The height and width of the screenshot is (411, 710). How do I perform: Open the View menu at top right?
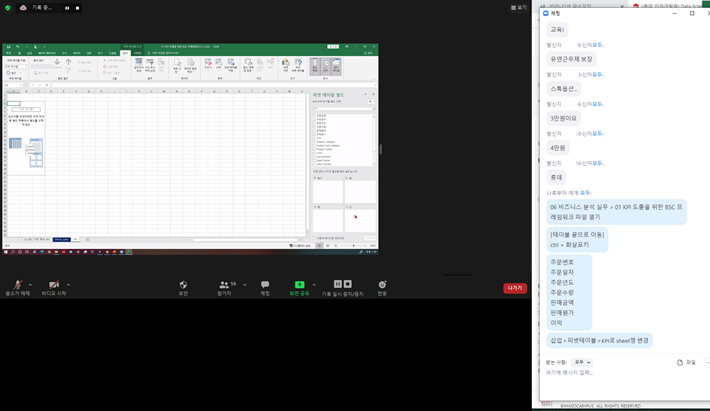pyautogui.click(x=517, y=7)
